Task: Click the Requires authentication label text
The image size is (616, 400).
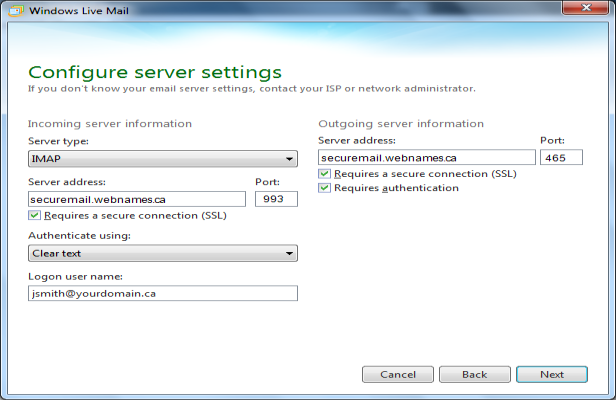Action: (x=396, y=188)
